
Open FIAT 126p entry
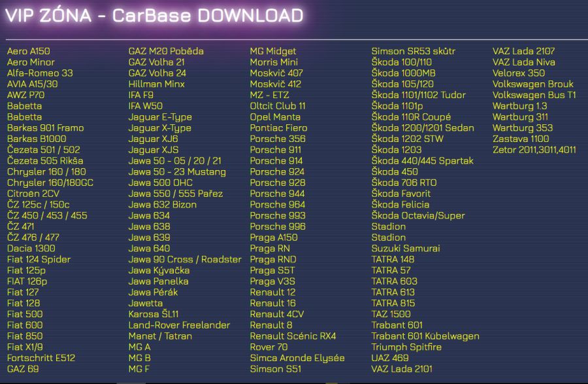(27, 281)
